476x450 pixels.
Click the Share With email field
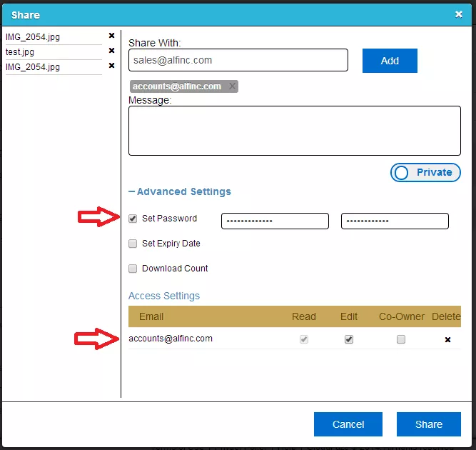click(x=238, y=60)
